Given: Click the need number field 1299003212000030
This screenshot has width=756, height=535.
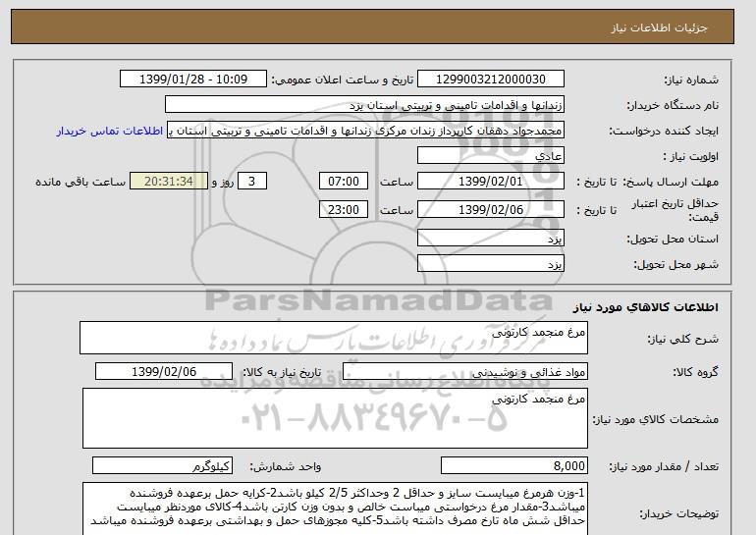Looking at the screenshot, I should [490, 80].
